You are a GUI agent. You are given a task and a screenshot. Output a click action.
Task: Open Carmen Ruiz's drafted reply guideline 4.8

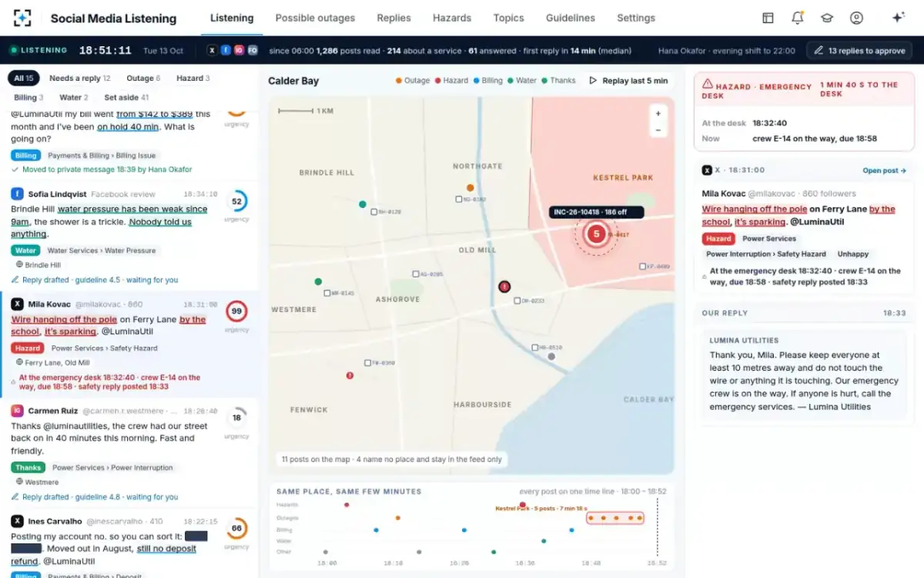tap(95, 497)
